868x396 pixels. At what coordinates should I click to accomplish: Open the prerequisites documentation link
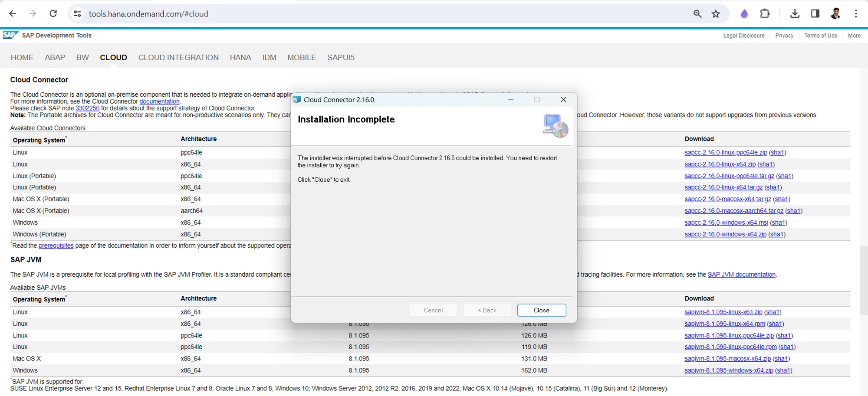(x=56, y=245)
